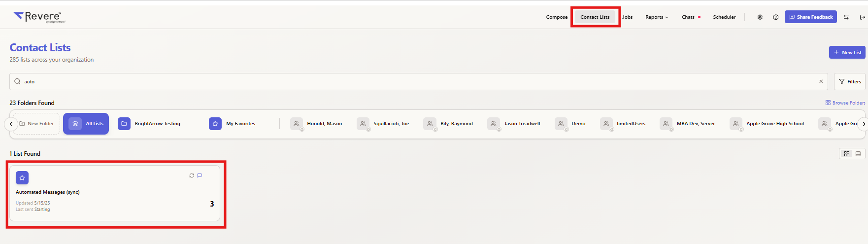Click the BrightArrow Testing folder icon
Image resolution: width=868 pixels, height=244 pixels.
click(x=124, y=124)
